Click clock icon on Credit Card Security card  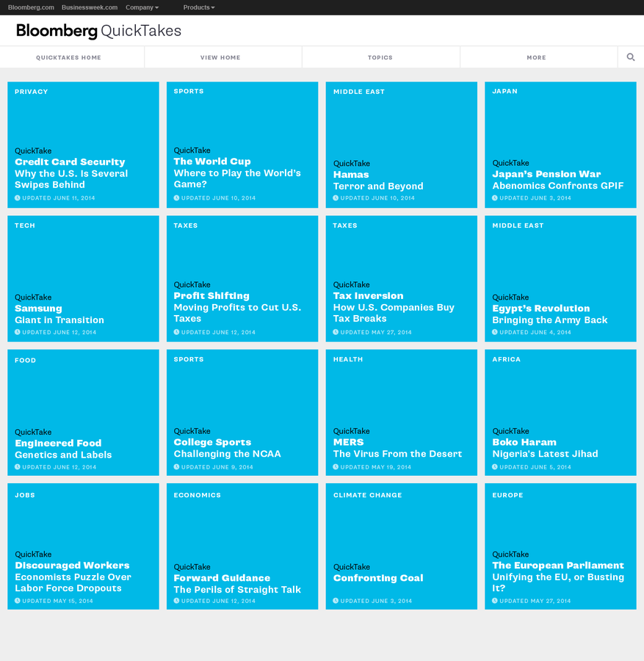(18, 198)
